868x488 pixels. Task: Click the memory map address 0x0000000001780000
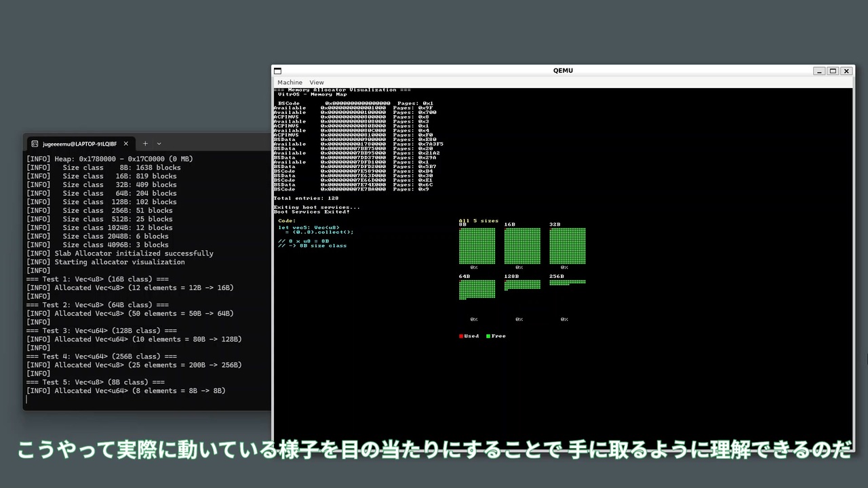353,144
